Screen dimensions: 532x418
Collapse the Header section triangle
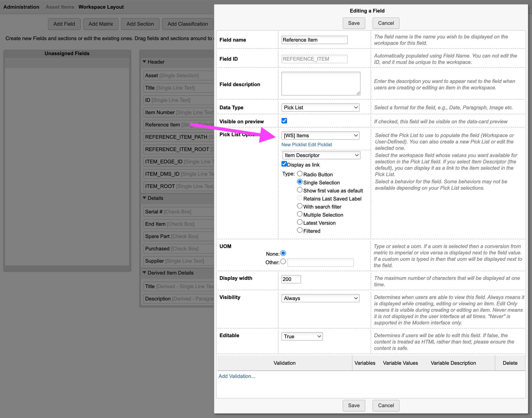pyautogui.click(x=144, y=62)
